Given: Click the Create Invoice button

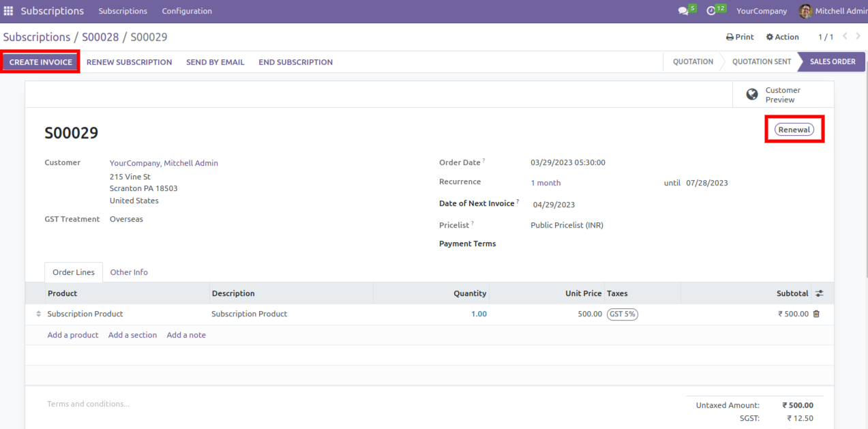Looking at the screenshot, I should point(41,62).
